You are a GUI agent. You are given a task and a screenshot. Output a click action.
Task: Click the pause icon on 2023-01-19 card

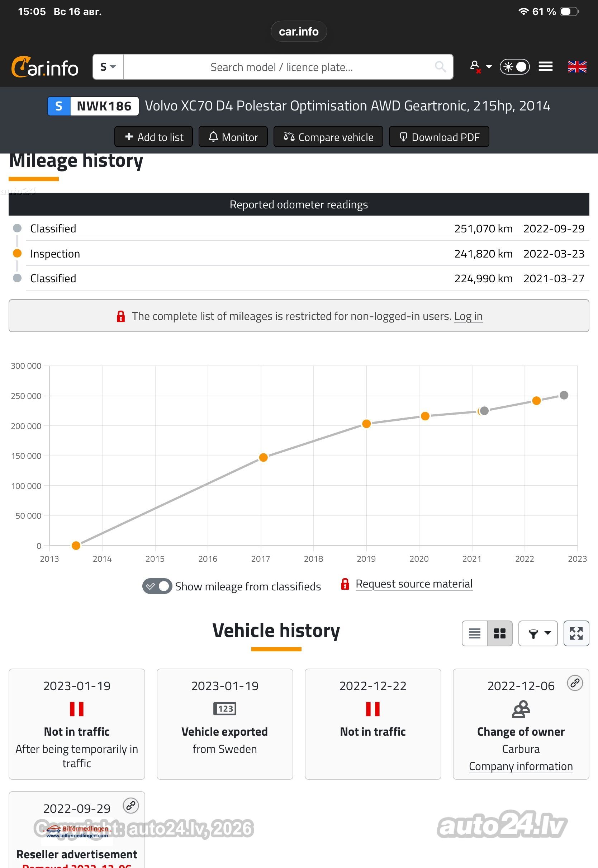pyautogui.click(x=77, y=709)
